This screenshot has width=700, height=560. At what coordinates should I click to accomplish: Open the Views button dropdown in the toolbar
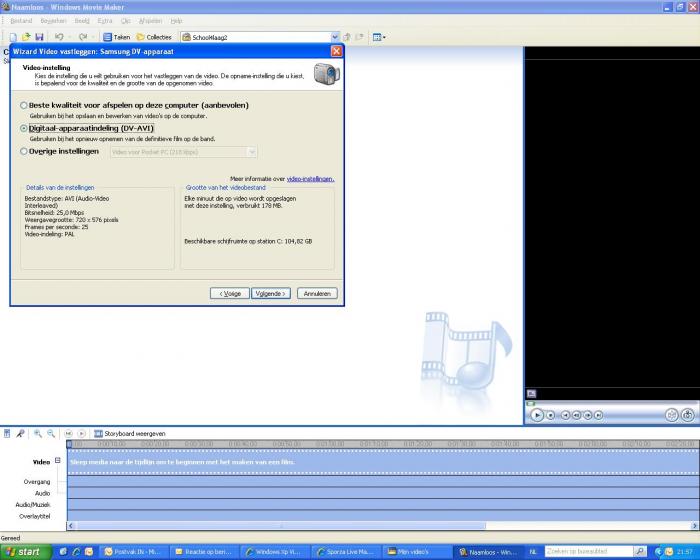click(379, 37)
